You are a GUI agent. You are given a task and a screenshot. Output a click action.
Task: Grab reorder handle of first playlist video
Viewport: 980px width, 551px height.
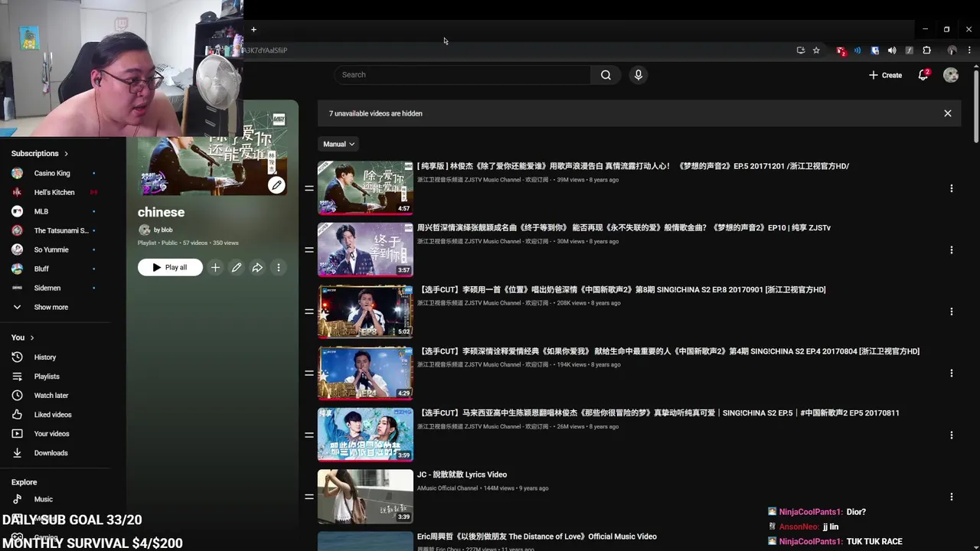click(x=309, y=188)
